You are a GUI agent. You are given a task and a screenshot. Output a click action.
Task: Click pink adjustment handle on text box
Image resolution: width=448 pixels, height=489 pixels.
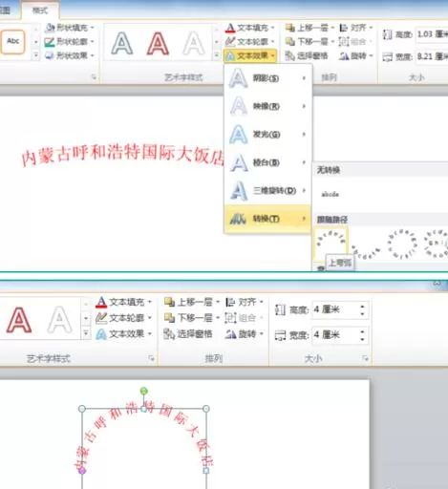coord(82,470)
